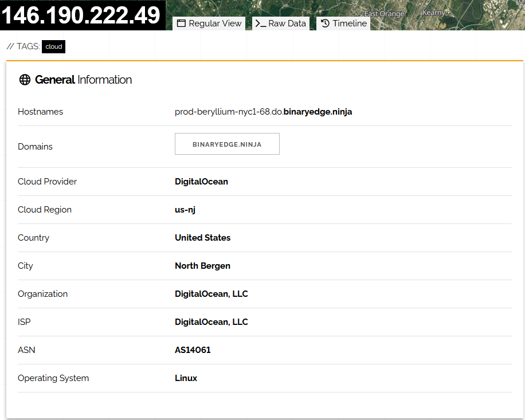This screenshot has height=420, width=525.
Task: Click the globe icon beside General Information
Action: [25, 80]
